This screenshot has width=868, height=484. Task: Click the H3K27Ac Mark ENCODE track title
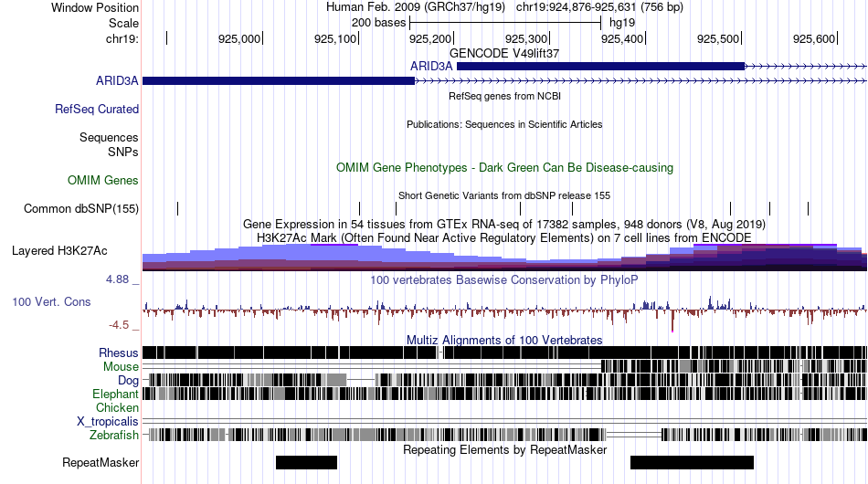(504, 237)
